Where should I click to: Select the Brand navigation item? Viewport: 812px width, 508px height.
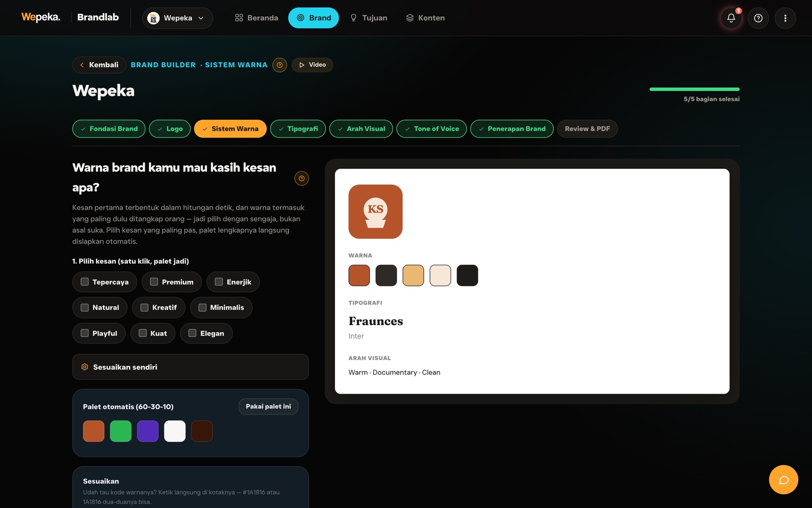(314, 18)
